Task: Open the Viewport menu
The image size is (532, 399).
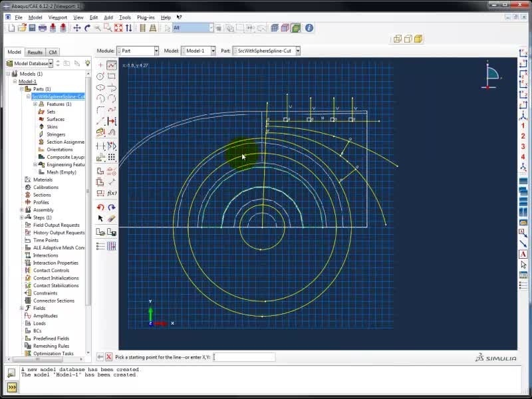Action: point(57,17)
